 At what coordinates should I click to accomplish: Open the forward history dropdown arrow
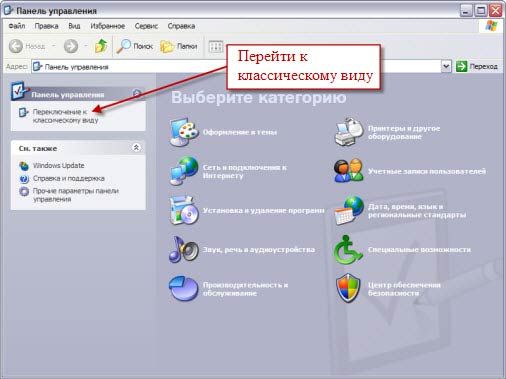(86, 46)
